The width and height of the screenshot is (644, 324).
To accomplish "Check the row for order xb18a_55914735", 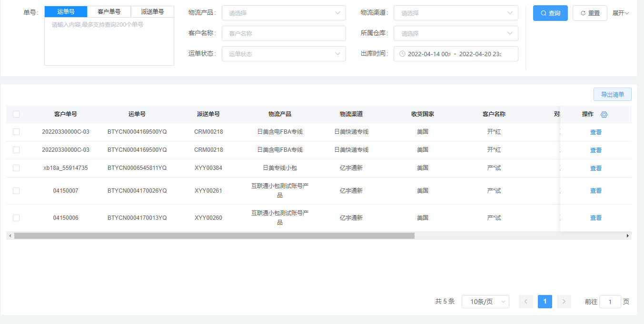I will [x=16, y=168].
